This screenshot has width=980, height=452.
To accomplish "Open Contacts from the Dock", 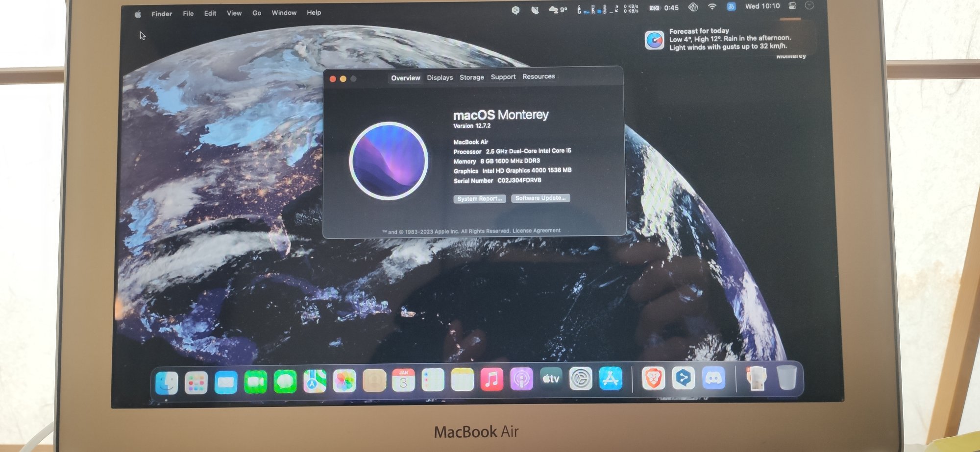I will 374,380.
